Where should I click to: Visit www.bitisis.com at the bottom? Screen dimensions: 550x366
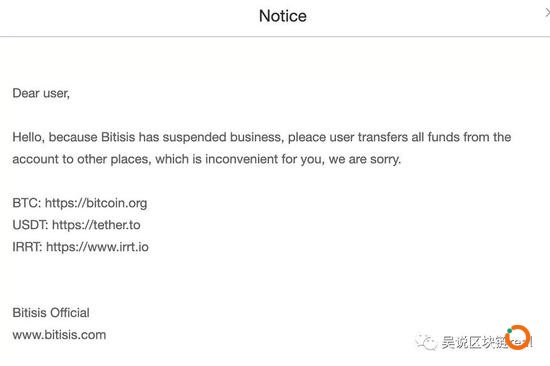click(x=59, y=335)
